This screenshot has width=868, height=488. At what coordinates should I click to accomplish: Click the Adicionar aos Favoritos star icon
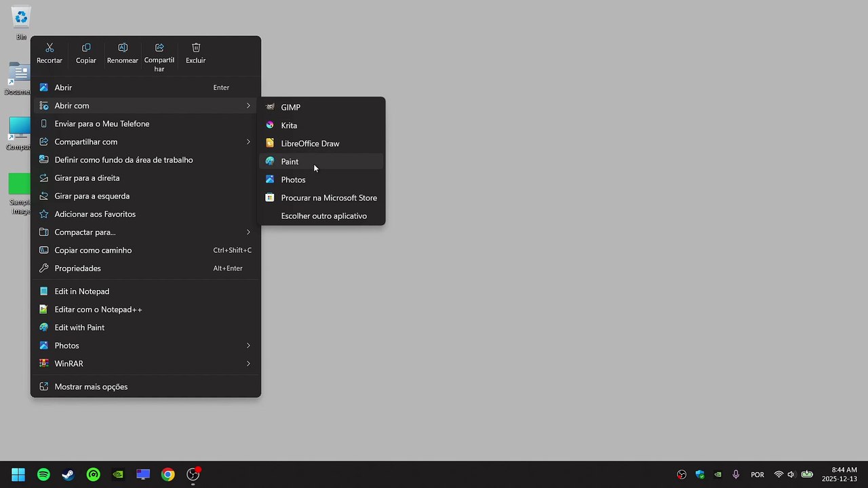(44, 214)
